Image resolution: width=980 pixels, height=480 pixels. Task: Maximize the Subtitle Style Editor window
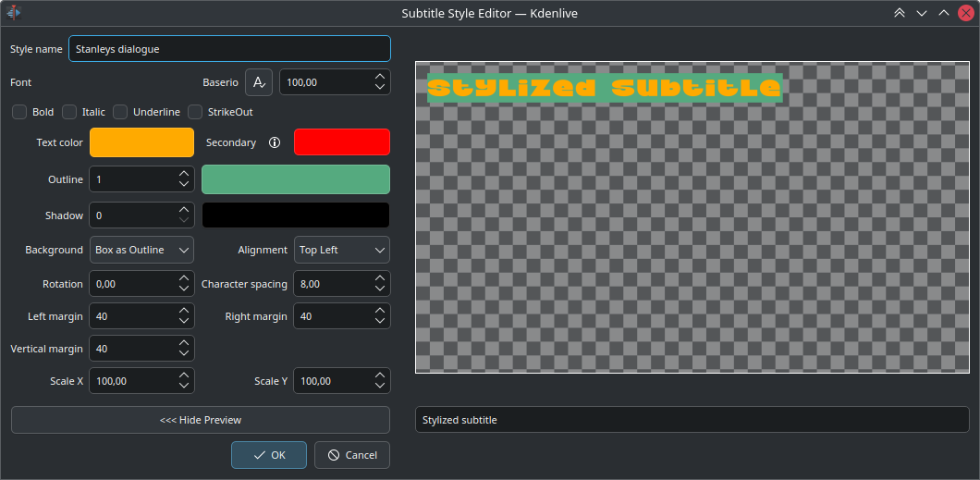(x=943, y=13)
